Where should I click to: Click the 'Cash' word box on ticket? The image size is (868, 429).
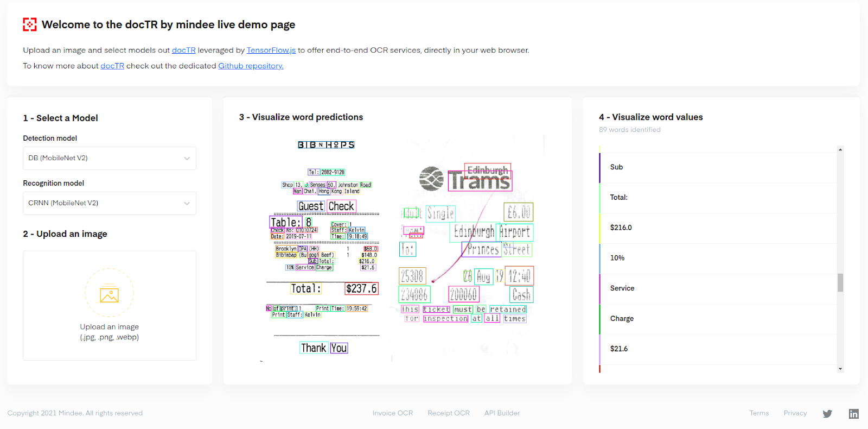521,295
